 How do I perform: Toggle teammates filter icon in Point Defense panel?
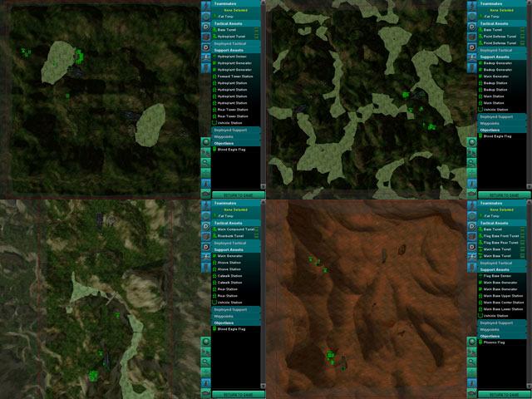472,6
